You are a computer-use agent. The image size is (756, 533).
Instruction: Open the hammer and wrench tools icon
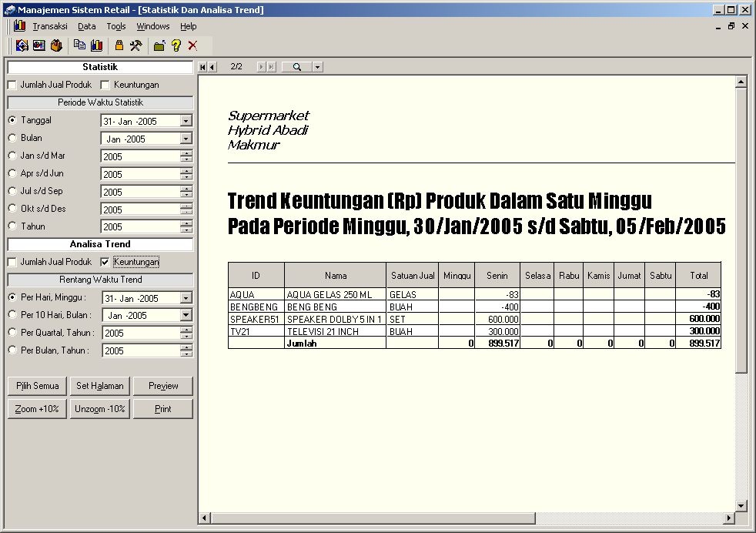(x=136, y=45)
